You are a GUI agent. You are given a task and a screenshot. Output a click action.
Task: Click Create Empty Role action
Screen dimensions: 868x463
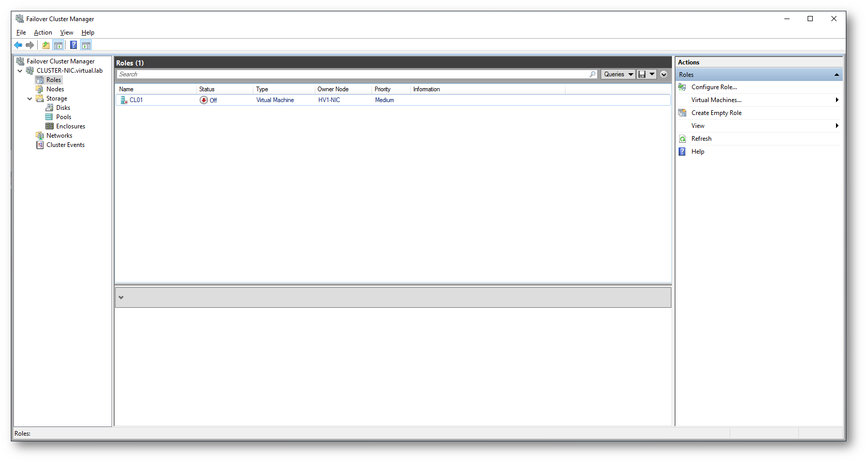716,113
